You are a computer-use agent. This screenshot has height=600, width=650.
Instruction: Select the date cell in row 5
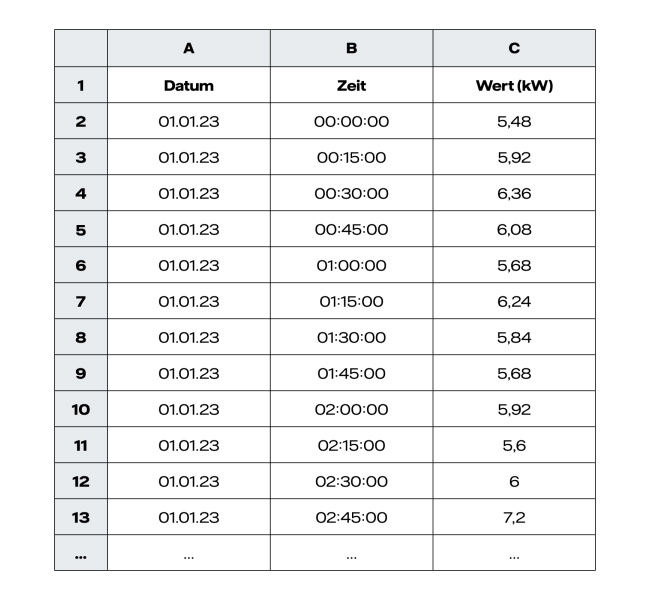(x=188, y=229)
